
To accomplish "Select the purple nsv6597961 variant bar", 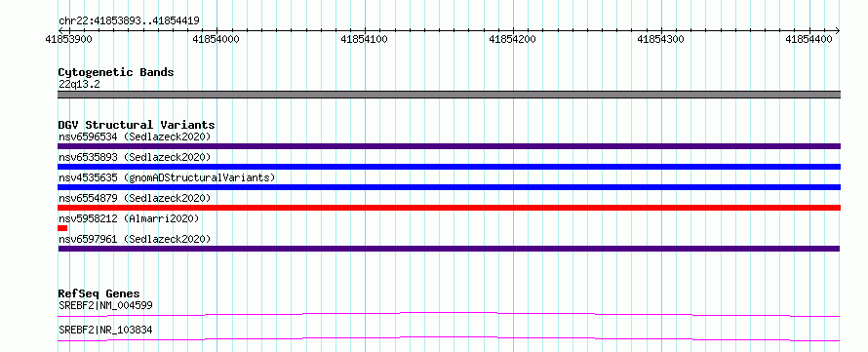I will (x=449, y=249).
